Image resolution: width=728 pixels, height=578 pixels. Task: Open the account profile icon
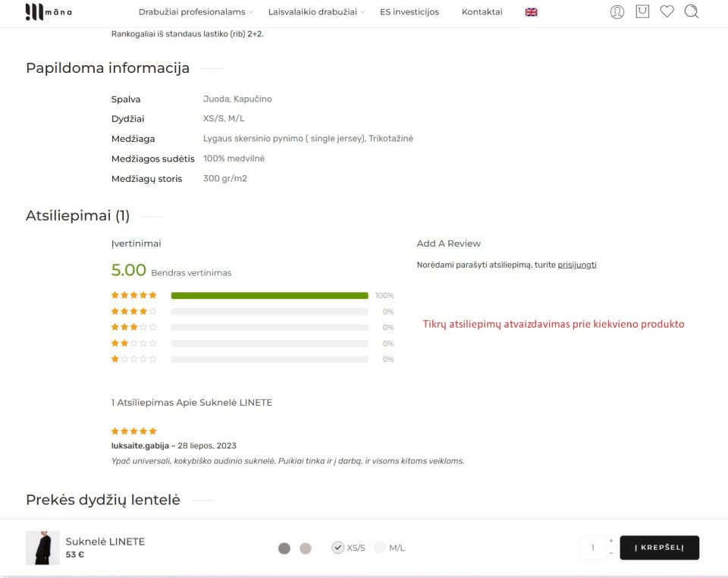coord(617,11)
